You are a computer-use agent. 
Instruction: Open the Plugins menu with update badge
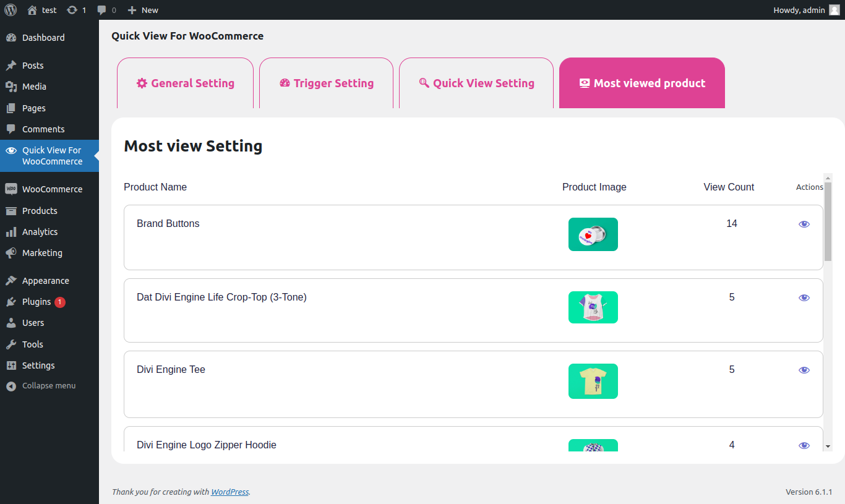tap(36, 302)
